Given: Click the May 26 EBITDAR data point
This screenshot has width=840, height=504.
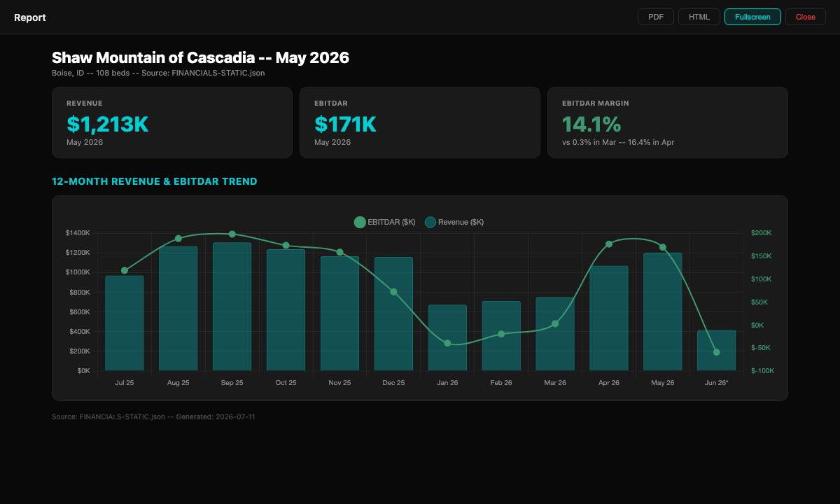Looking at the screenshot, I should click(663, 247).
